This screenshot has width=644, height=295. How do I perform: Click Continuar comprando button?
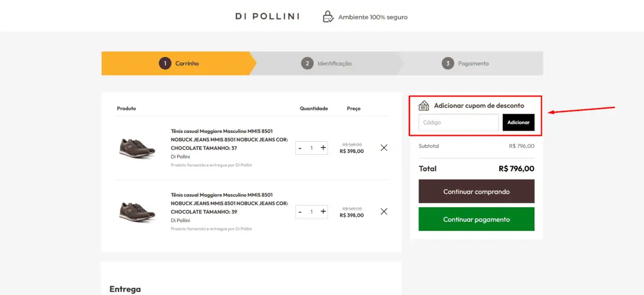point(476,191)
